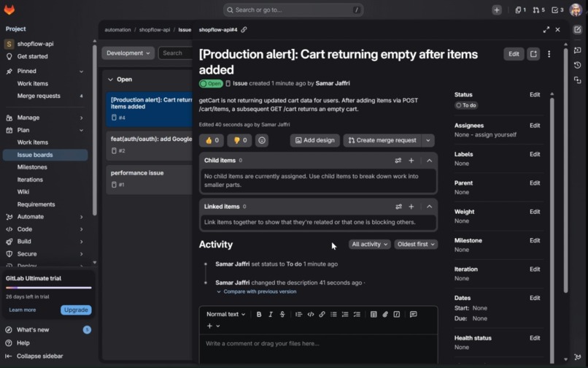This screenshot has width=588, height=368.
Task: Apply bold formatting in comment editor
Action: tap(259, 314)
